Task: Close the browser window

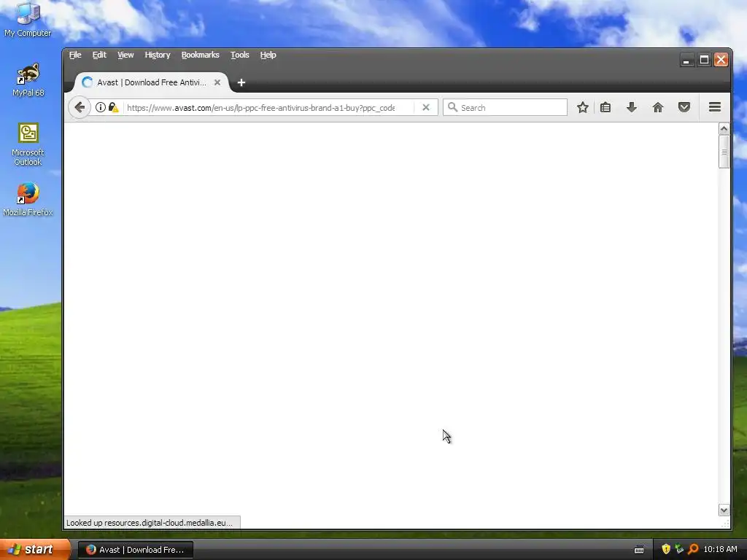Action: (x=721, y=60)
